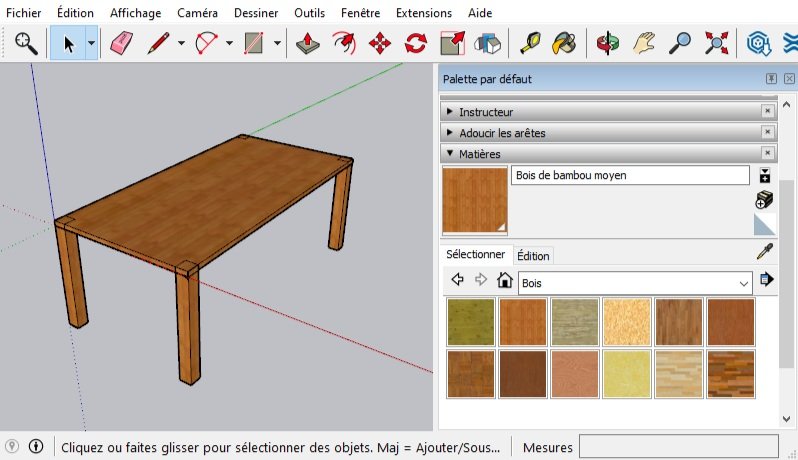Switch to the Édition tab
Image resolution: width=798 pixels, height=460 pixels.
(x=533, y=255)
